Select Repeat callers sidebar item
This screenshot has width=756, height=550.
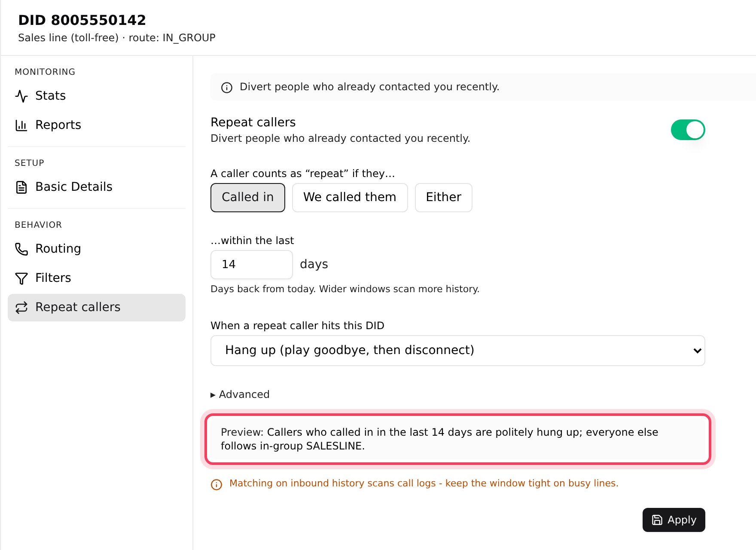[97, 307]
